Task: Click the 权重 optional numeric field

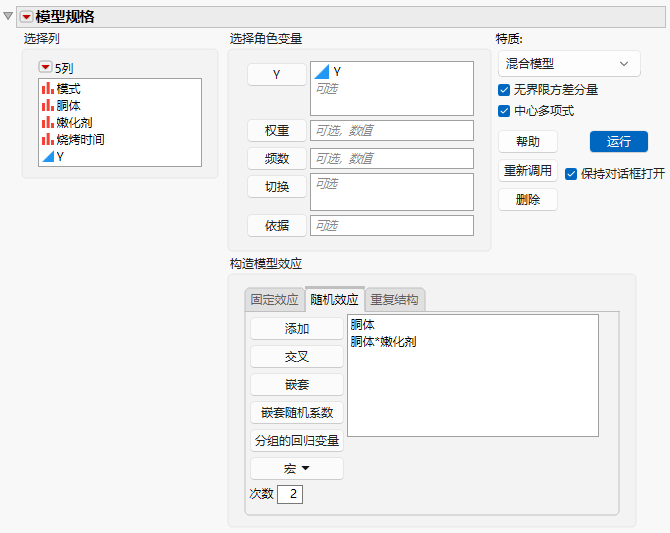Action: pos(392,130)
